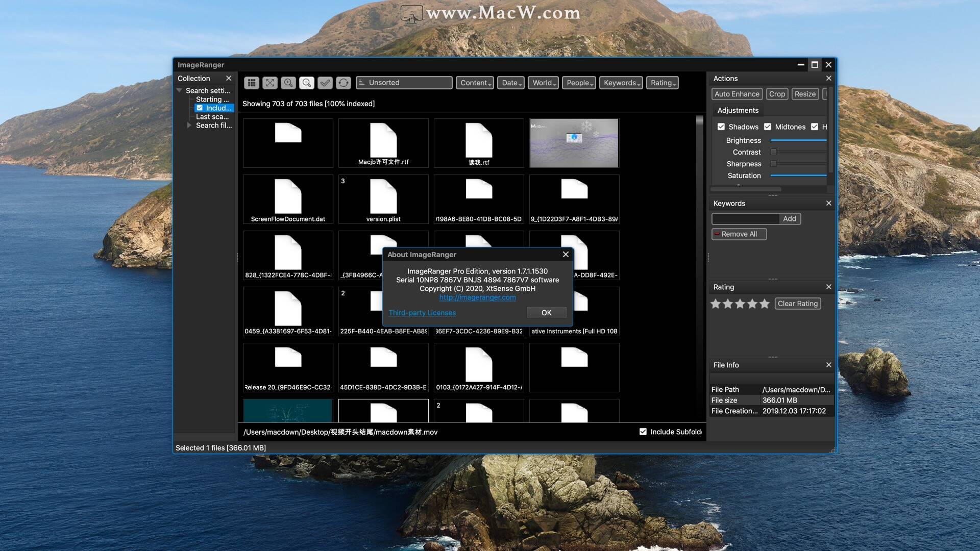Image resolution: width=980 pixels, height=551 pixels.
Task: Open the World filter dropdown
Action: (x=543, y=83)
